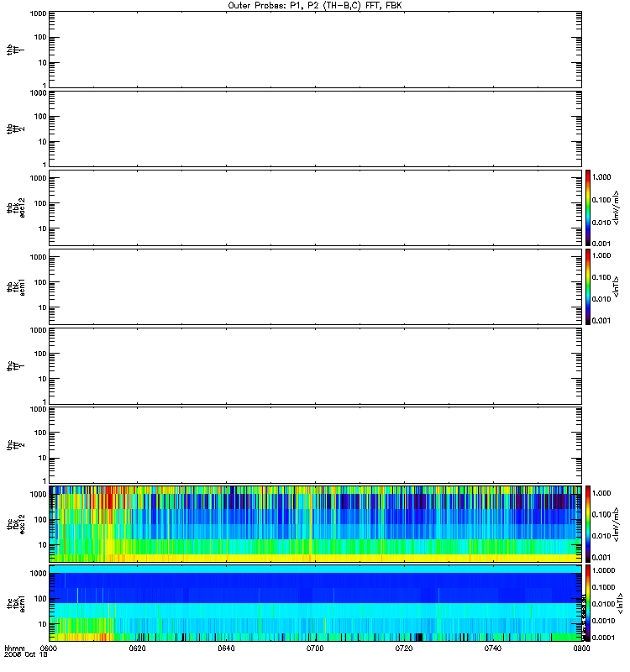This screenshot has height=672, width=630.
Task: Click the empty thc fff 1 panel
Action: (x=315, y=366)
